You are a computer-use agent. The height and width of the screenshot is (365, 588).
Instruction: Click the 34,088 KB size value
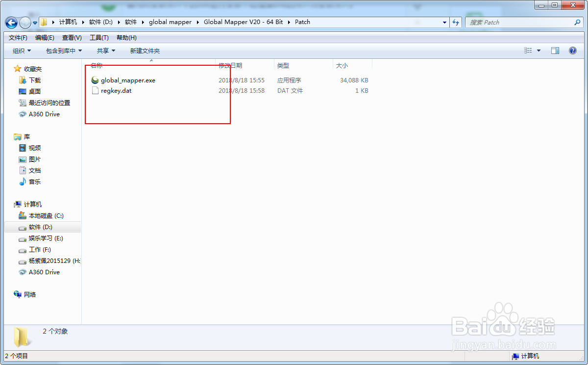pos(354,80)
